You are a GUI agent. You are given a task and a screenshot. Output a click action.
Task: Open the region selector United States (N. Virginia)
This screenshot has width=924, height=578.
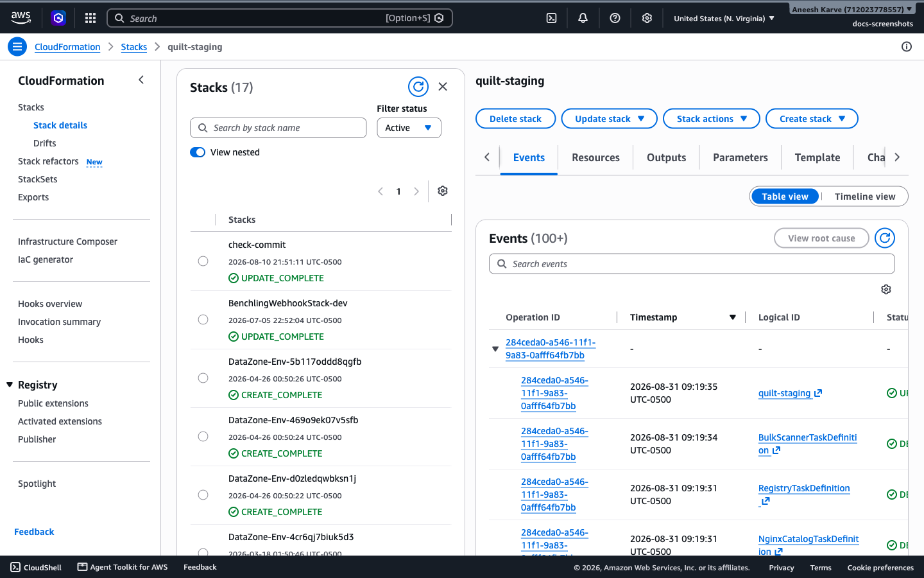point(724,19)
